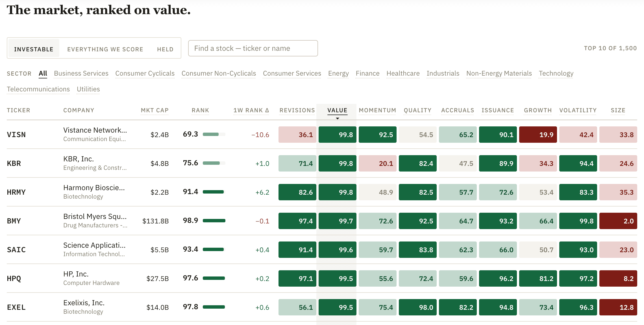644x325 pixels.
Task: Filter by Finance sector
Action: coord(367,73)
